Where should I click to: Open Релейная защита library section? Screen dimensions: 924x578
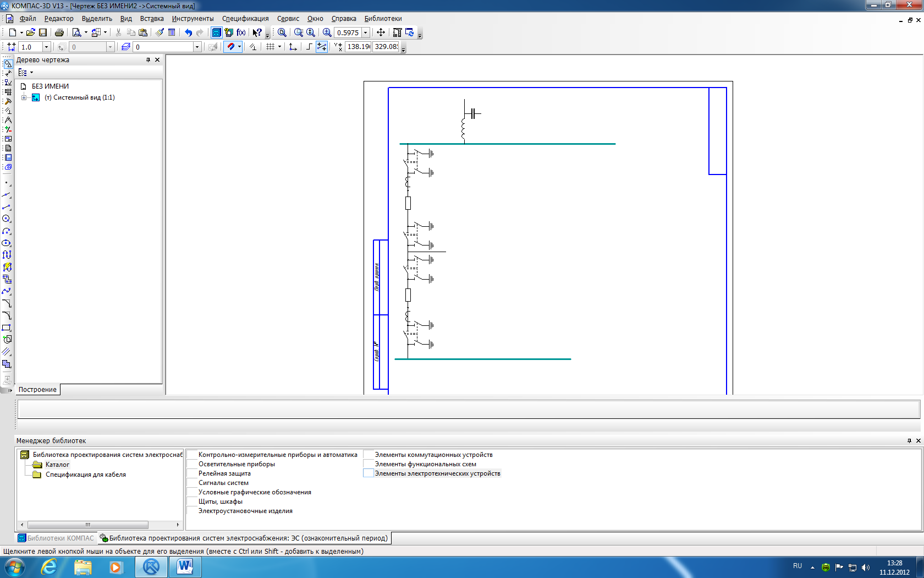point(224,473)
